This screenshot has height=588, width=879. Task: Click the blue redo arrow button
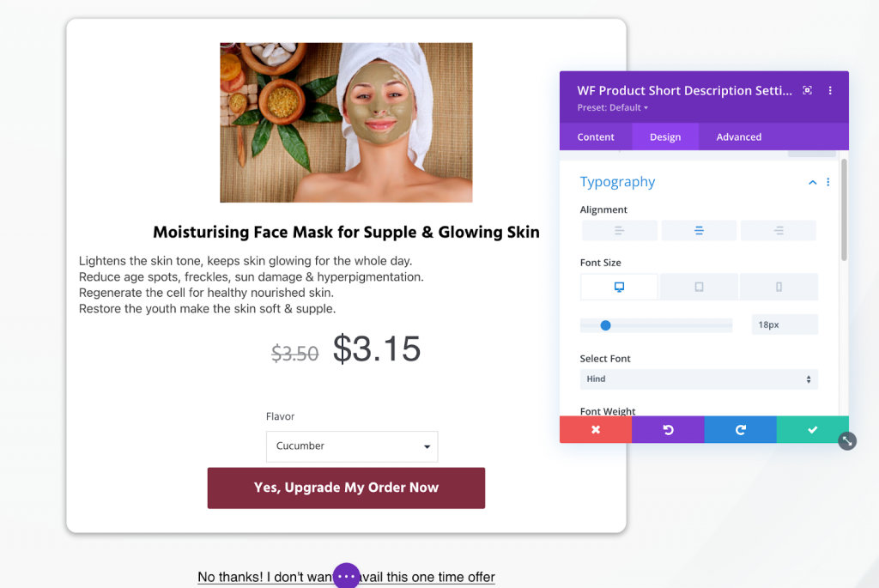[741, 429]
